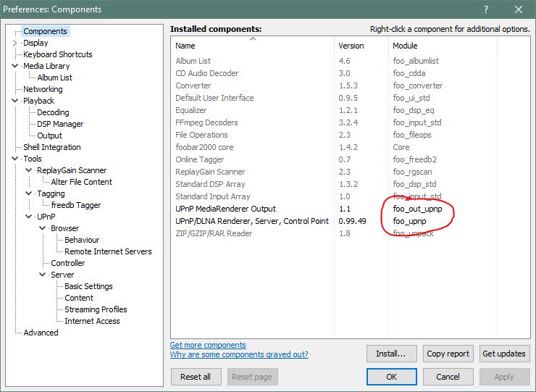Open the DSP Manager page
The height and width of the screenshot is (392, 536).
tap(60, 124)
